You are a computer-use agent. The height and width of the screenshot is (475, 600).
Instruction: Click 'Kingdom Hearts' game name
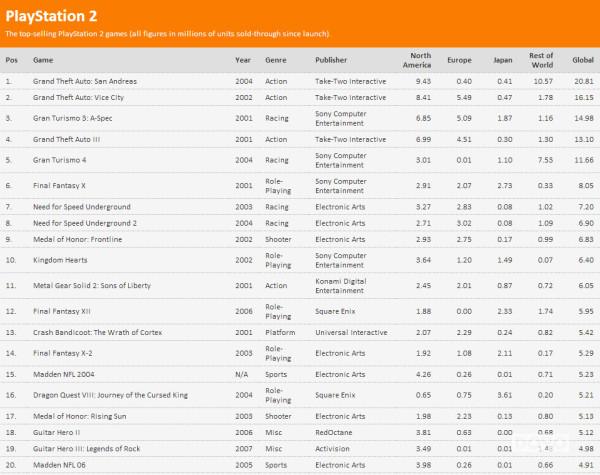(60, 260)
